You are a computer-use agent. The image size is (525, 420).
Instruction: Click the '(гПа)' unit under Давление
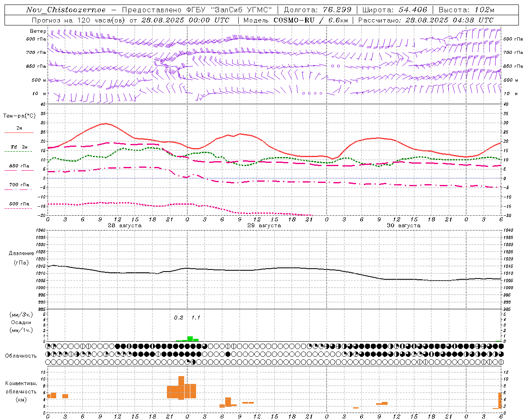(x=21, y=263)
